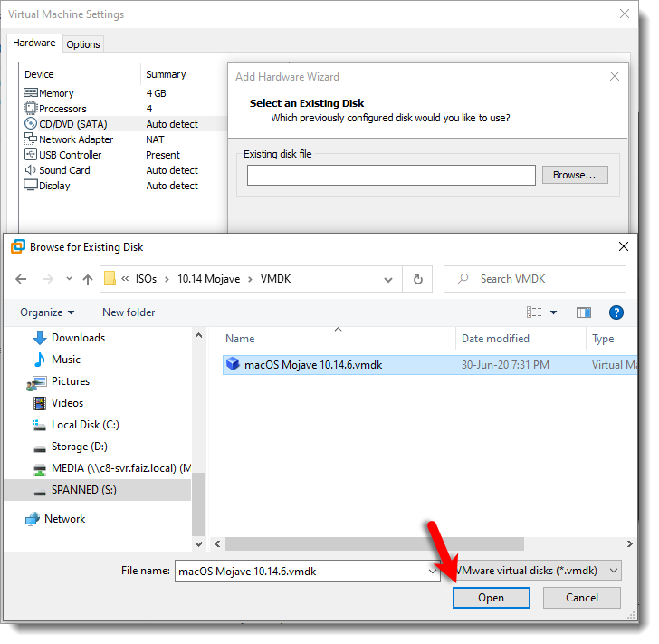Click the Downloads folder icon
Screen dimensions: 659x644
tap(40, 338)
